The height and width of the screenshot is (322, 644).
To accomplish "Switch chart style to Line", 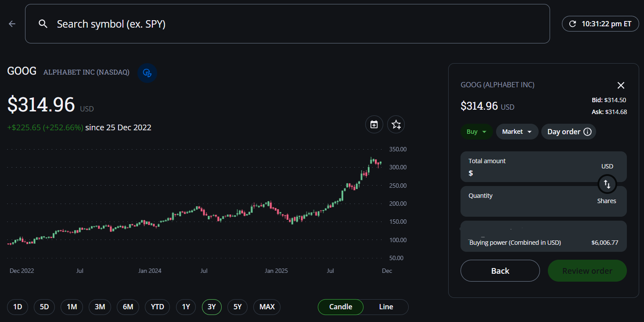I will (385, 307).
